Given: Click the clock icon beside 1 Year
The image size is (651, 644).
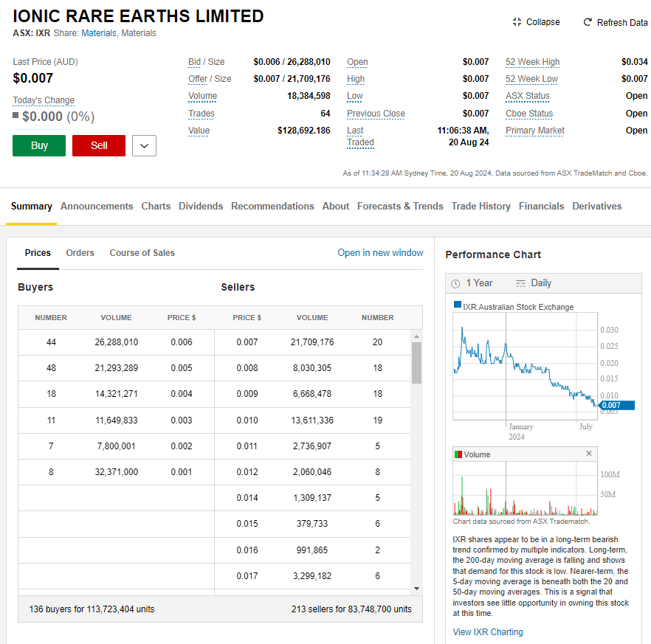Looking at the screenshot, I should coord(455,283).
